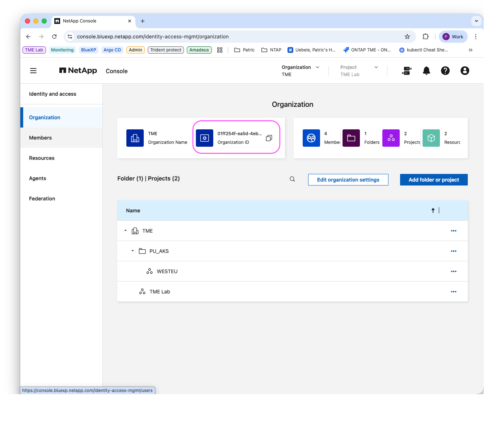
Task: Open actions menu for TME Lab project
Action: tap(454, 292)
